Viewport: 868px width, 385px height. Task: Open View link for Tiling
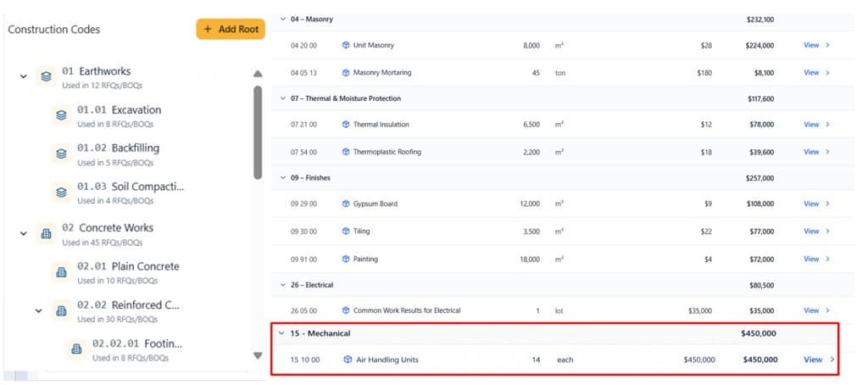point(816,231)
